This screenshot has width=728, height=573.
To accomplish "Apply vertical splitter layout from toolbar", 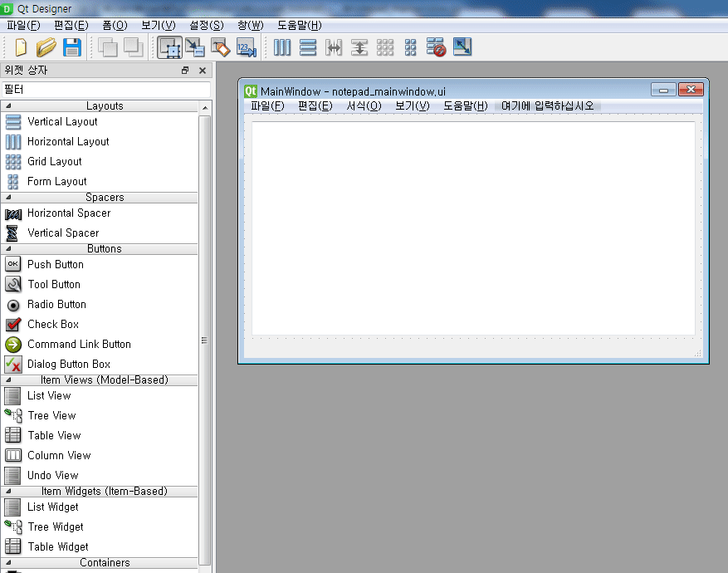I will coord(359,47).
